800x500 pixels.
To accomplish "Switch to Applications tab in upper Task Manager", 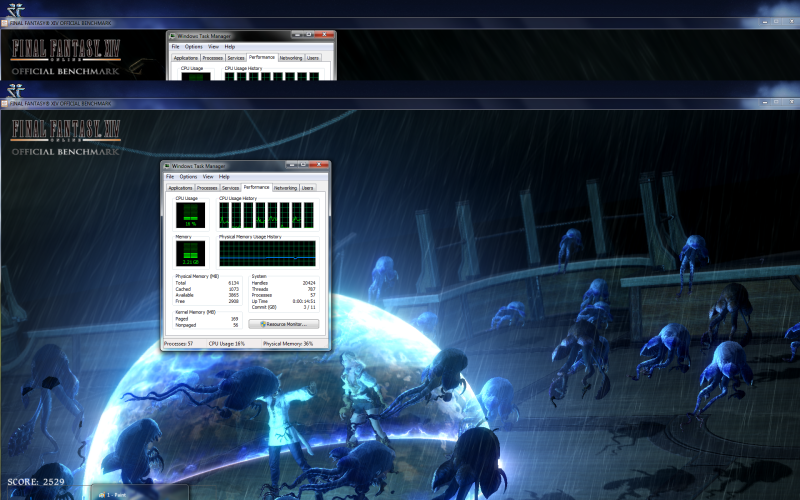I will pyautogui.click(x=186, y=58).
